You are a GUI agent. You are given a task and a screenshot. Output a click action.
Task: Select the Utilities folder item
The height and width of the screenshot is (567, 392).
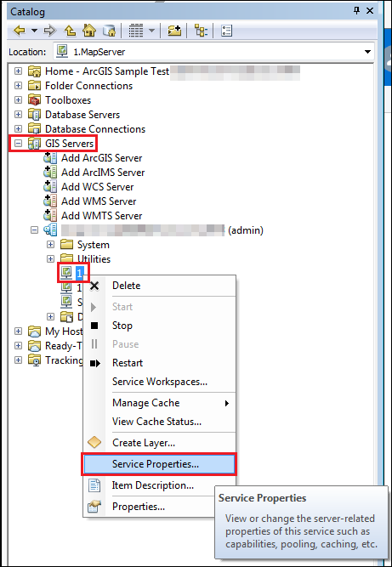(94, 259)
